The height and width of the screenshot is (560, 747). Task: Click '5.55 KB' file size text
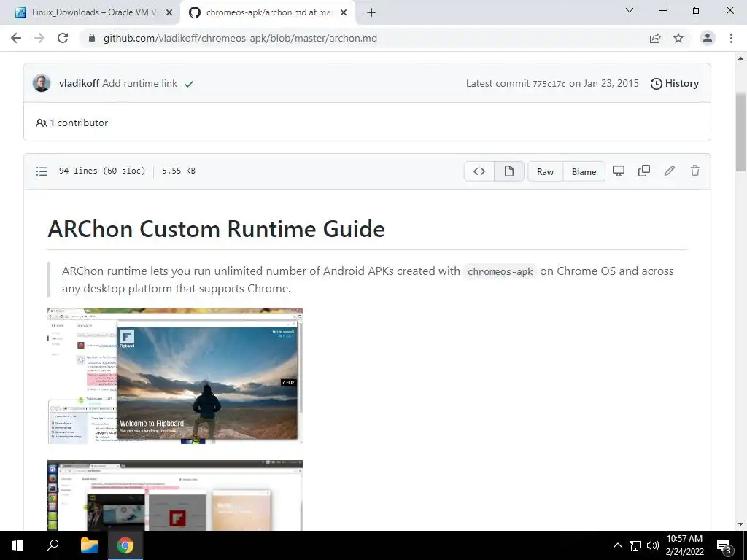(178, 171)
